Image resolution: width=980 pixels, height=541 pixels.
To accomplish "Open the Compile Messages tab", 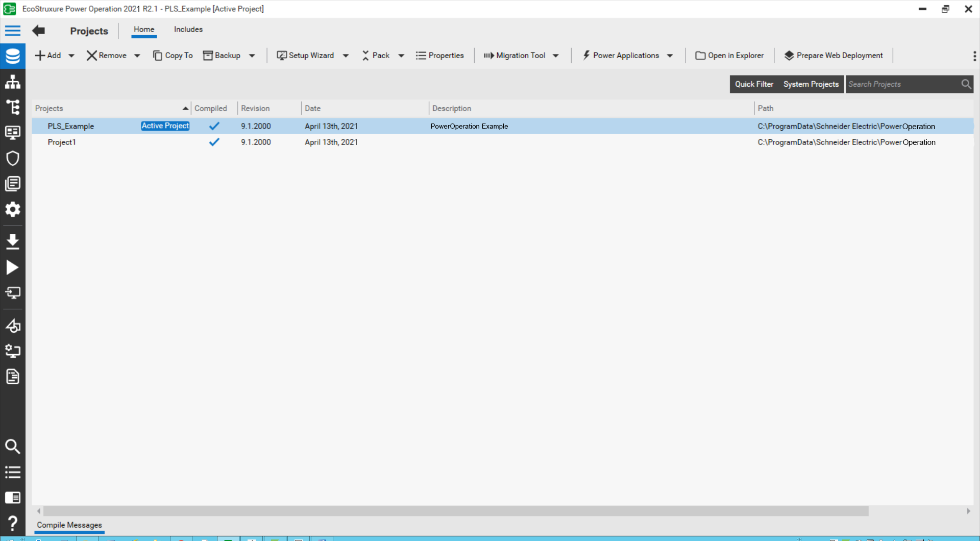I will point(69,525).
